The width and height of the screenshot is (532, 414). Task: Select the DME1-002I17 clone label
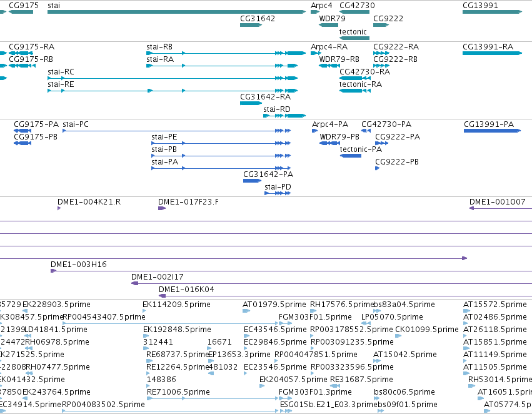(x=158, y=277)
